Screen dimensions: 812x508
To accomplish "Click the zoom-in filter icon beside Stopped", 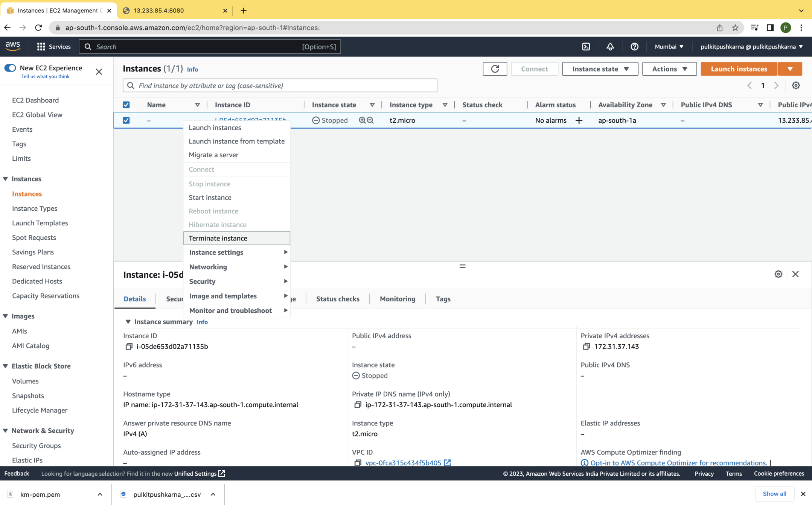I will click(362, 120).
